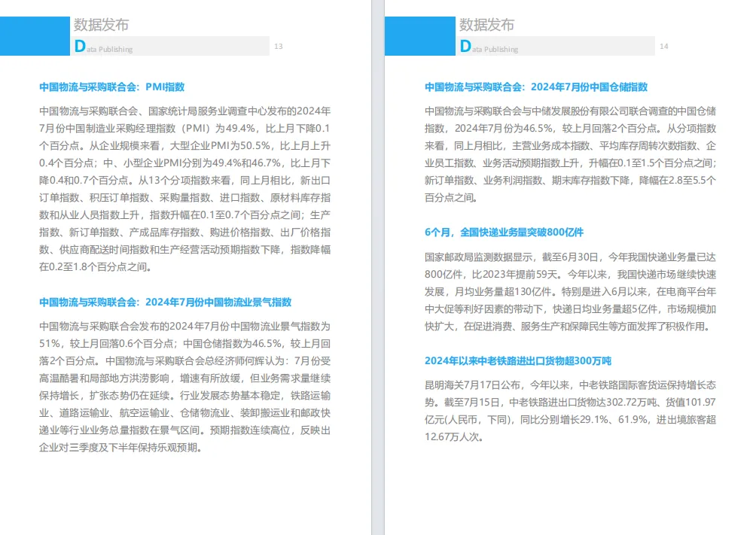Click line starting 7月份中国制造业采购经理指数
The width and height of the screenshot is (756, 535).
(184, 129)
